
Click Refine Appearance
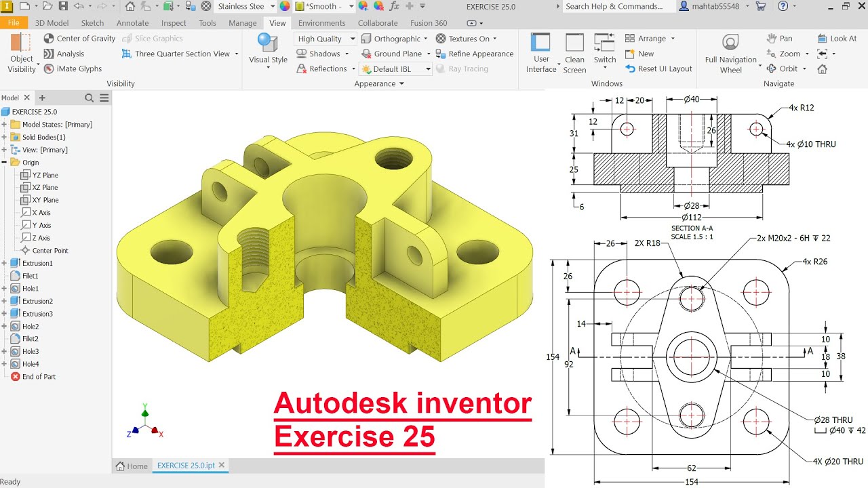tap(475, 54)
